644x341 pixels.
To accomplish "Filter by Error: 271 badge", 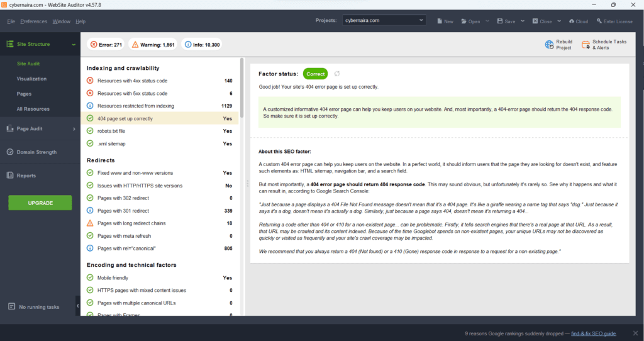I will [106, 45].
